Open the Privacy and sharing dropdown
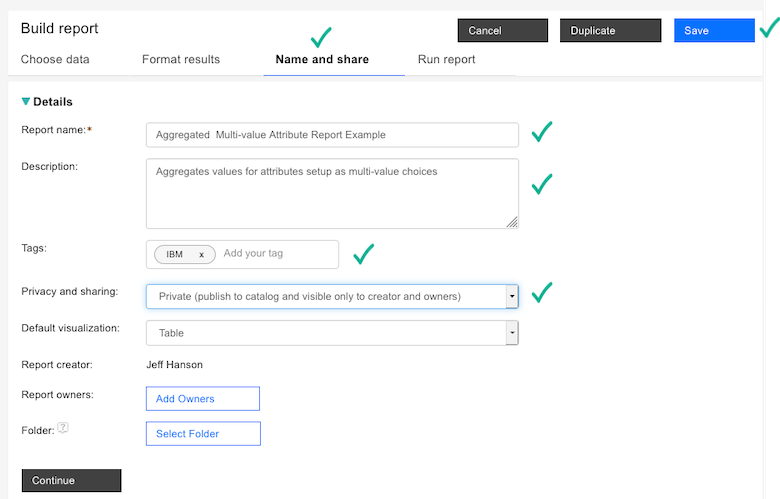Screen dimensions: 780x499 point(512,296)
